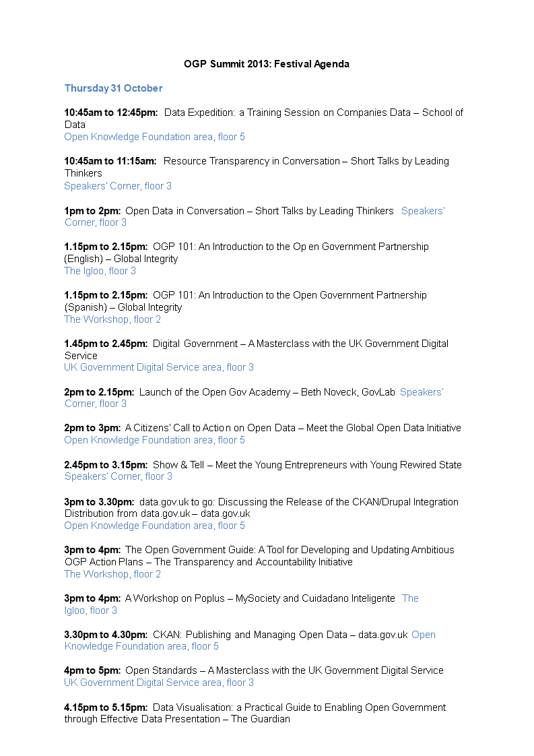Click the '10:45am to 12:45pm:' time label
Screen dimensions: 534x756
(x=111, y=113)
